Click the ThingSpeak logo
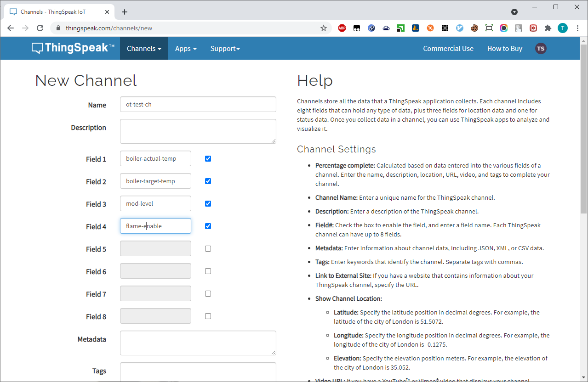Image resolution: width=588 pixels, height=382 pixels. click(x=73, y=48)
